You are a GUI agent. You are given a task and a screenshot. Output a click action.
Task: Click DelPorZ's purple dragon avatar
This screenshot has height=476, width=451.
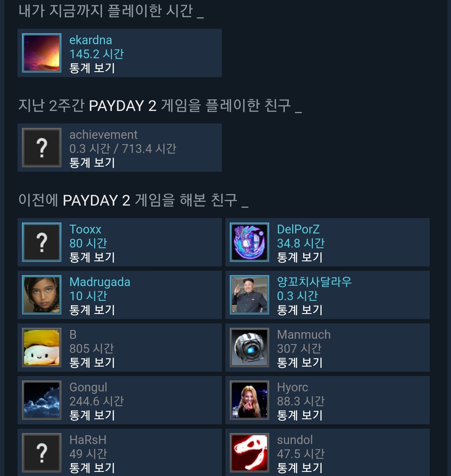point(249,242)
